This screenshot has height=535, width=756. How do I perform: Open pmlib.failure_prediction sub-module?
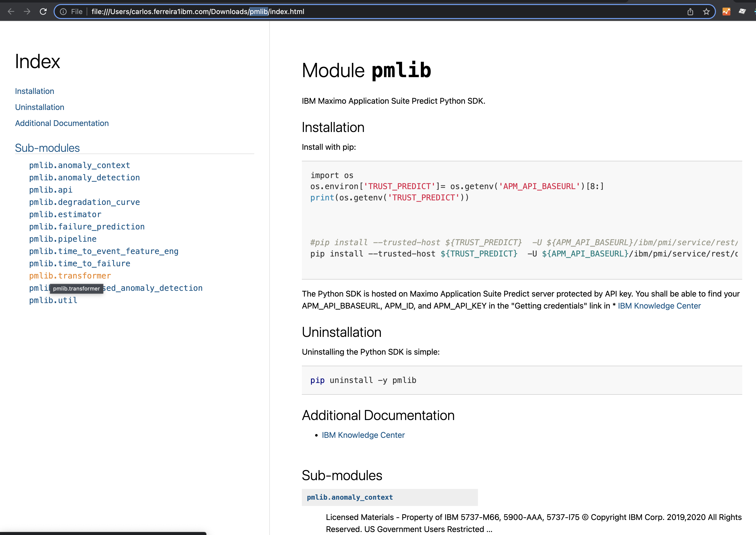coord(87,227)
